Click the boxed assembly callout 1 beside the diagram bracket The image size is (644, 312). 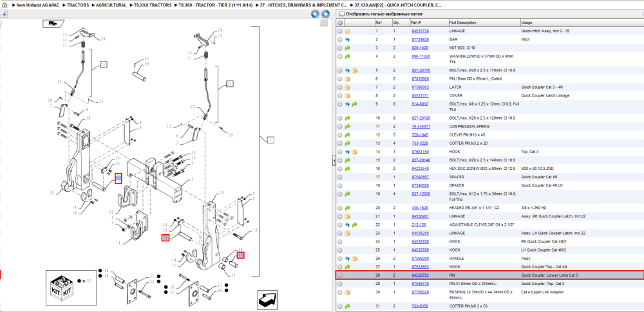[x=270, y=140]
